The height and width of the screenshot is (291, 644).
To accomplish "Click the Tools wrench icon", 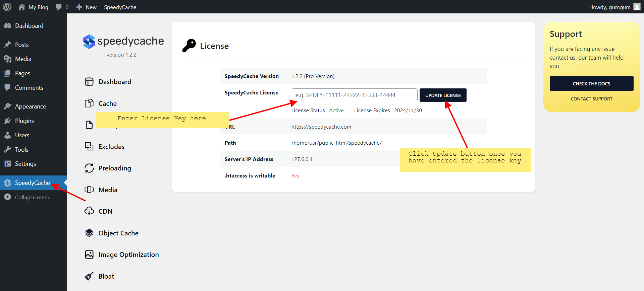I will (x=7, y=149).
